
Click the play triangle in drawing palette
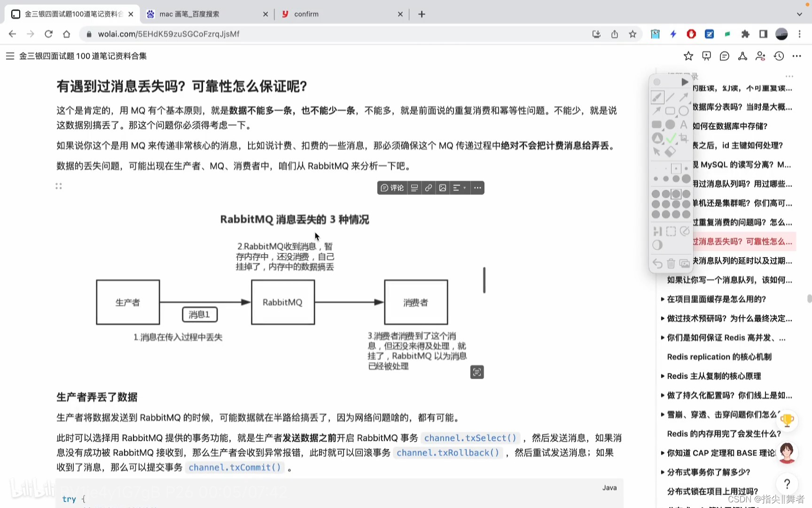(685, 82)
